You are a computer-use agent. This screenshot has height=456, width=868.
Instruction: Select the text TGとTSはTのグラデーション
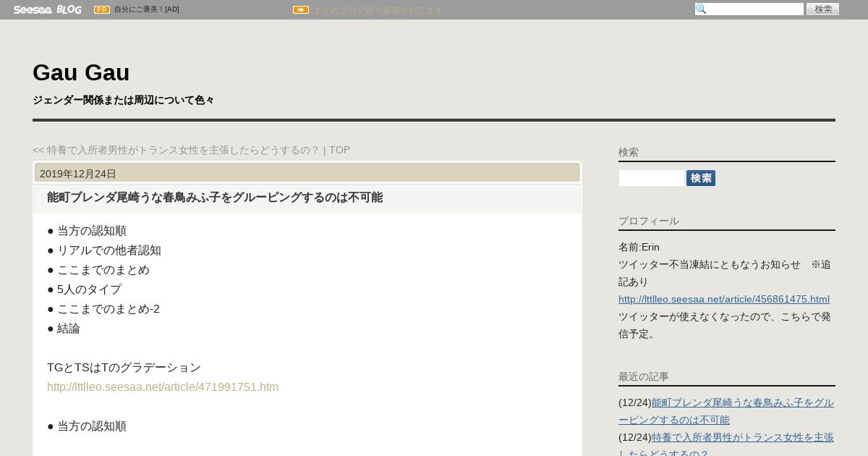[x=124, y=368]
